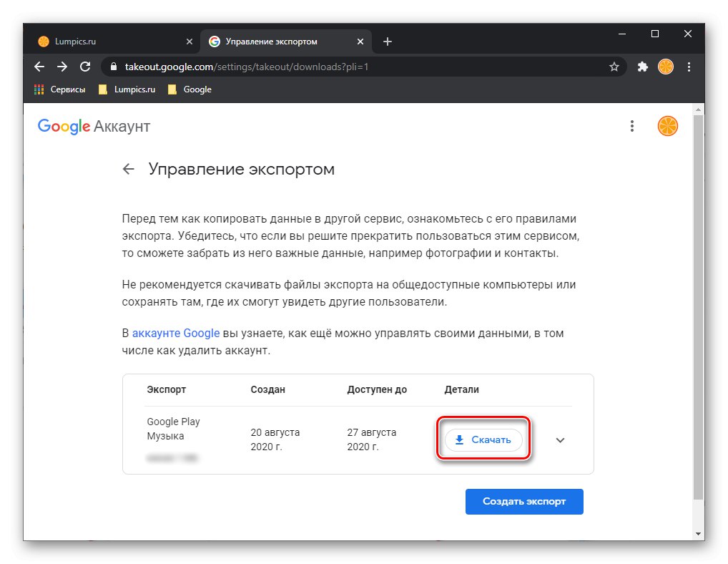The width and height of the screenshot is (728, 564).
Task: Download the export with Скачать button
Action: [483, 439]
